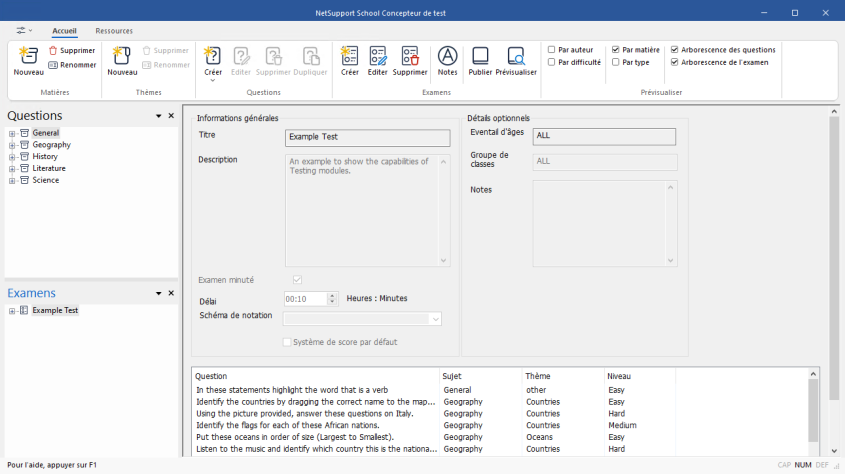The height and width of the screenshot is (474, 845).
Task: Select row "Put these oceans in order"
Action: [x=434, y=437]
